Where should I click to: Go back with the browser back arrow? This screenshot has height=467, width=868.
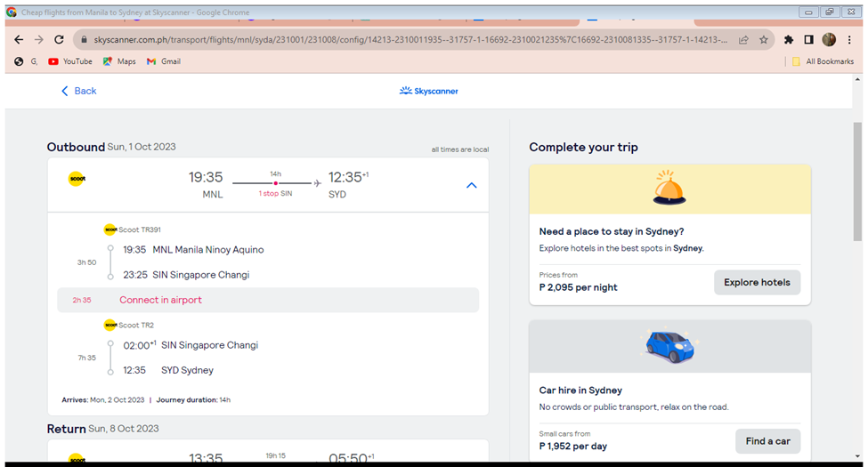click(19, 40)
